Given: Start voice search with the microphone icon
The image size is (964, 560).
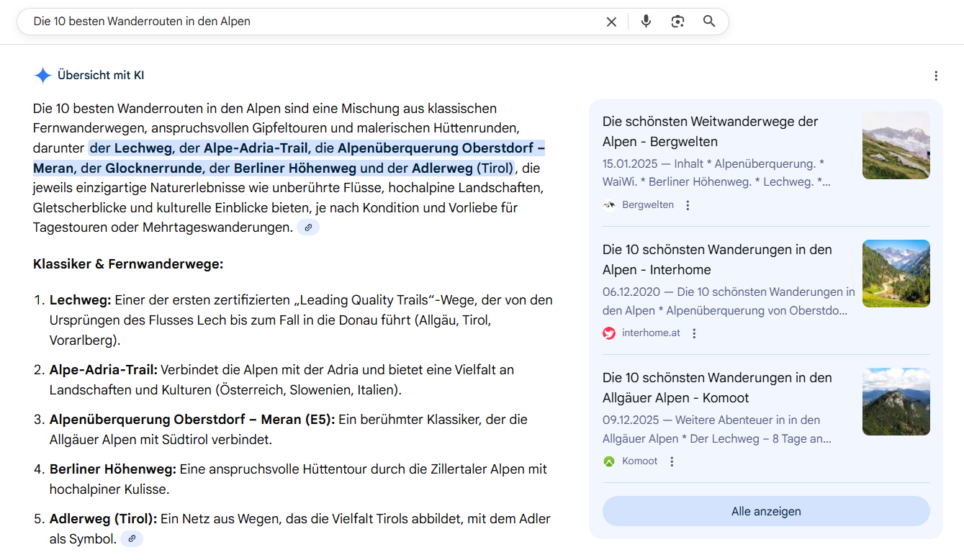Looking at the screenshot, I should (x=646, y=22).
